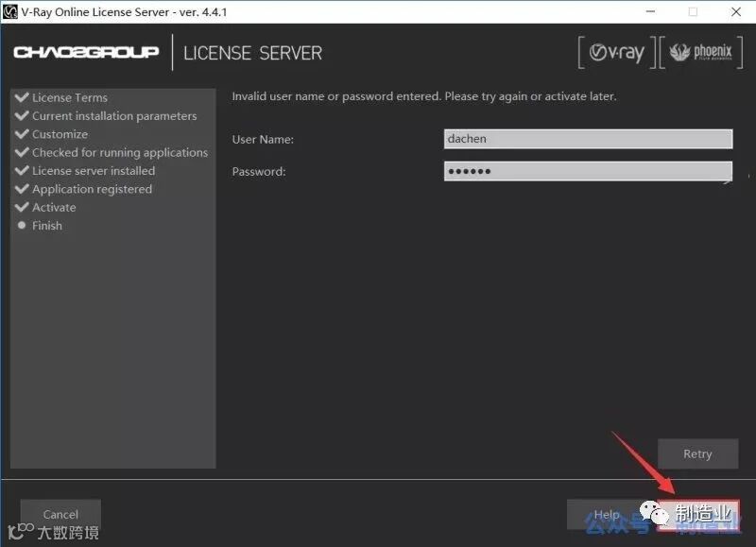
Task: Click the Chaos Group logo
Action: tap(86, 52)
